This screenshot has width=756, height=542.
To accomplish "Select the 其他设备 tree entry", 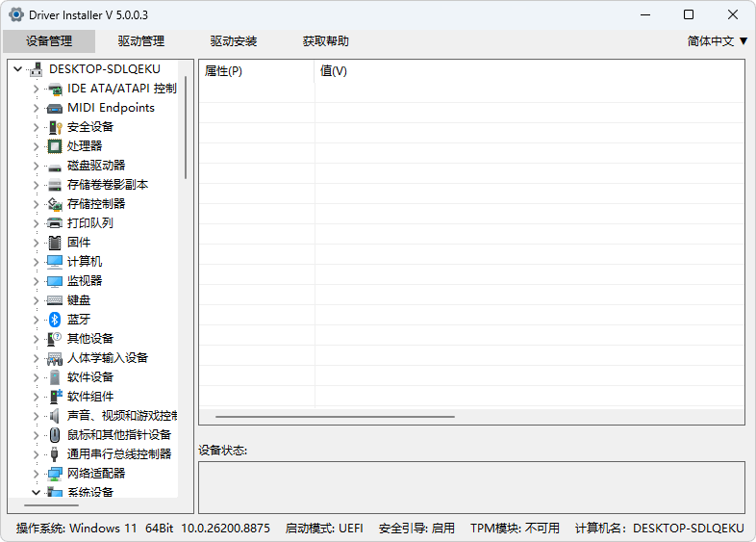I will 90,339.
